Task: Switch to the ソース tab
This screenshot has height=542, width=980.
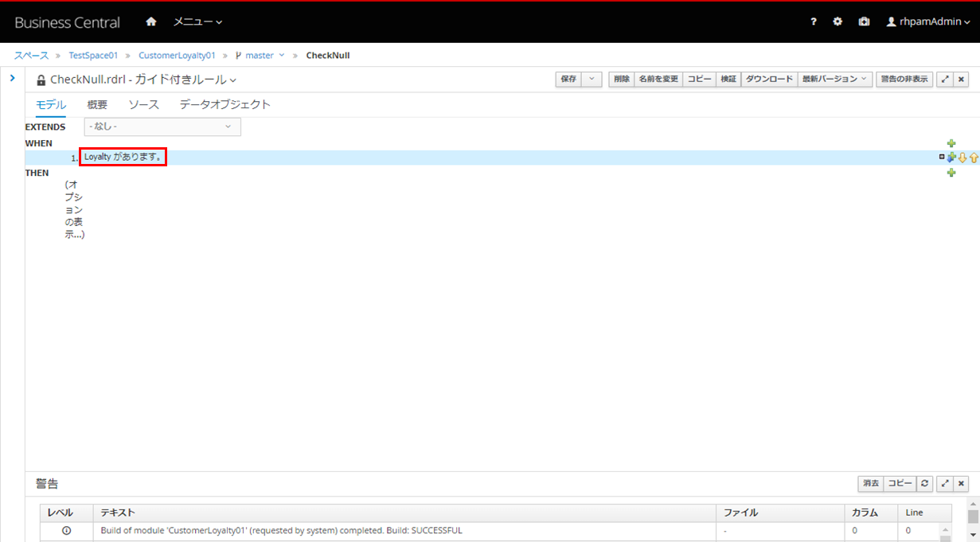Action: [144, 104]
